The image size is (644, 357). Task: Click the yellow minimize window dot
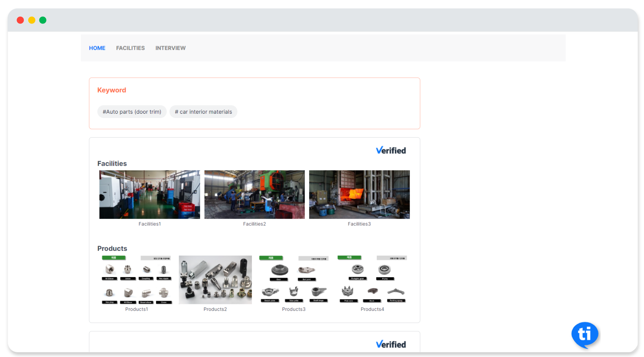tap(32, 20)
